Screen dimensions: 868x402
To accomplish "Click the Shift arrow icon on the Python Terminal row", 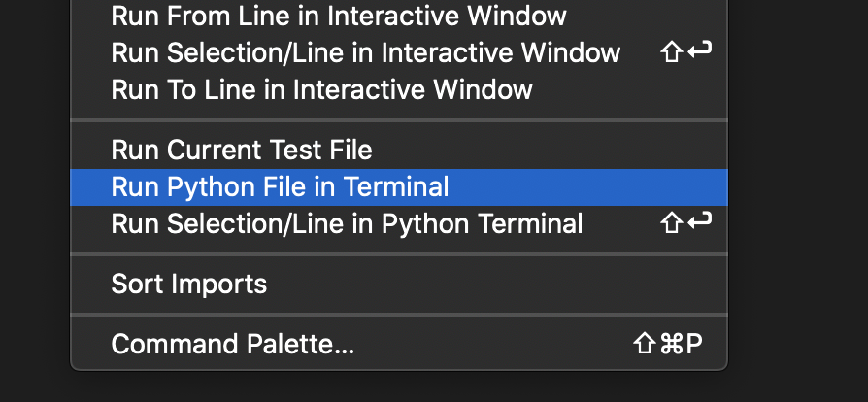I will pyautogui.click(x=671, y=224).
